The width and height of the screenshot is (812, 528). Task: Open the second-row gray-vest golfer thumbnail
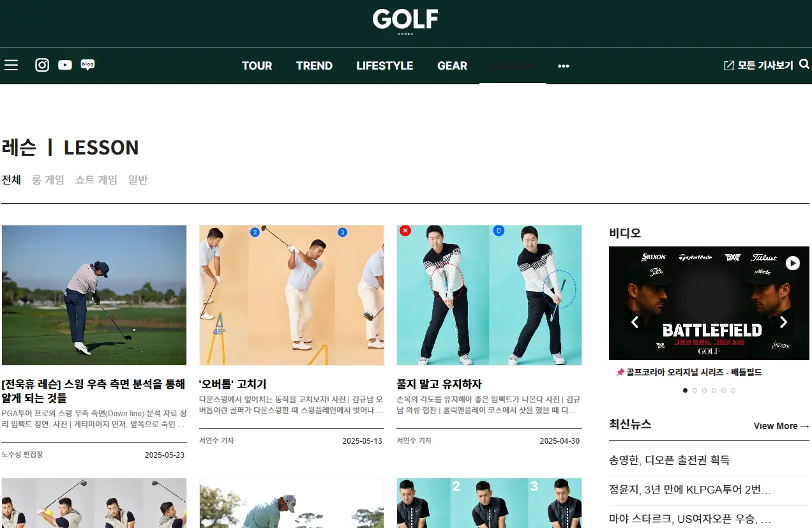point(94,503)
